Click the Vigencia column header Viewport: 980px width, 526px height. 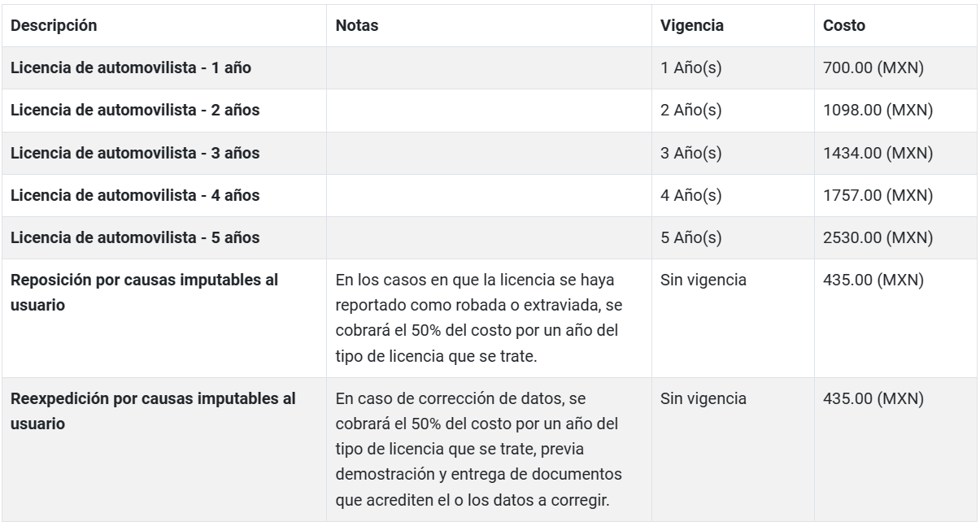692,25
